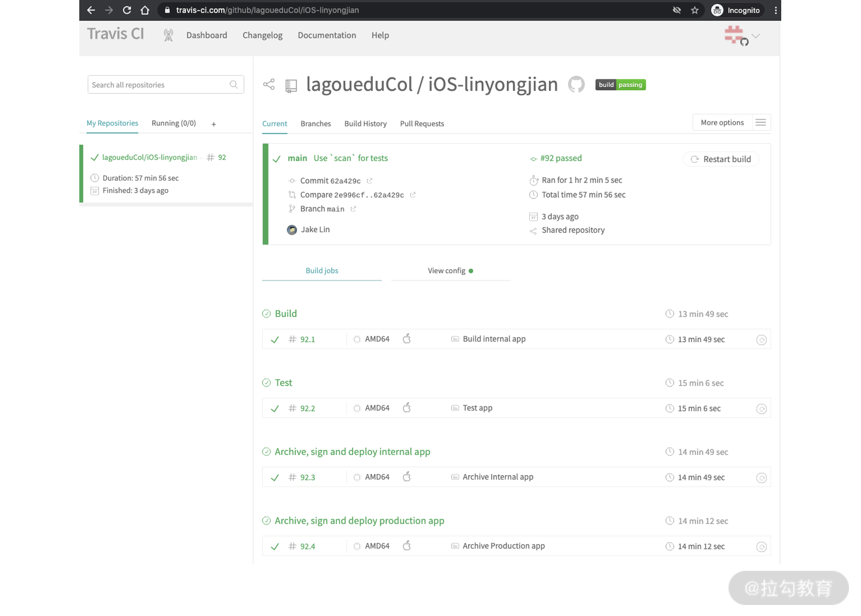Image resolution: width=861 pixels, height=616 pixels.
Task: Select the Current tab
Action: 274,124
